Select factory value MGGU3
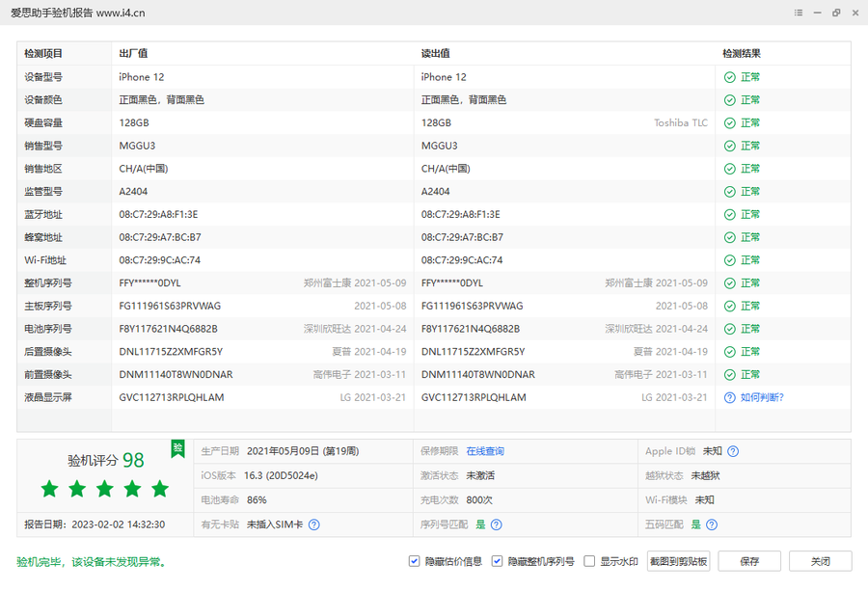Screen dimensions: 868x591 pyautogui.click(x=137, y=147)
